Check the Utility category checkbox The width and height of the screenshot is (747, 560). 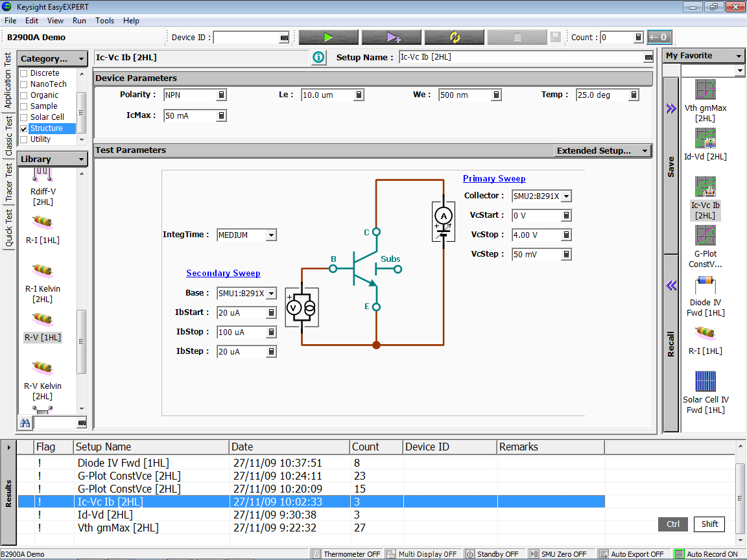[24, 139]
